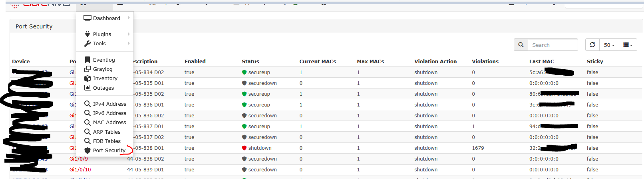Click the Inventory cube icon
Image resolution: width=644 pixels, height=179 pixels.
pos(87,78)
